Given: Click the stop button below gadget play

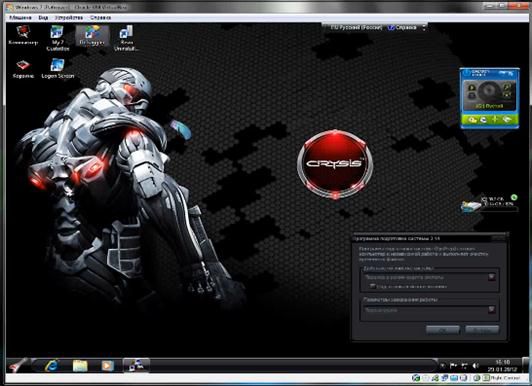Looking at the screenshot, I should tap(471, 96).
